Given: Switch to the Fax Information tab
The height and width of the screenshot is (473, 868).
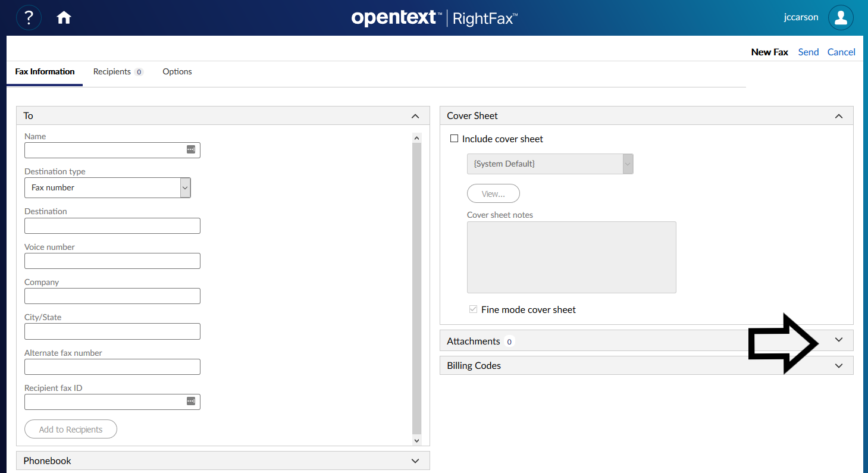Looking at the screenshot, I should [45, 72].
